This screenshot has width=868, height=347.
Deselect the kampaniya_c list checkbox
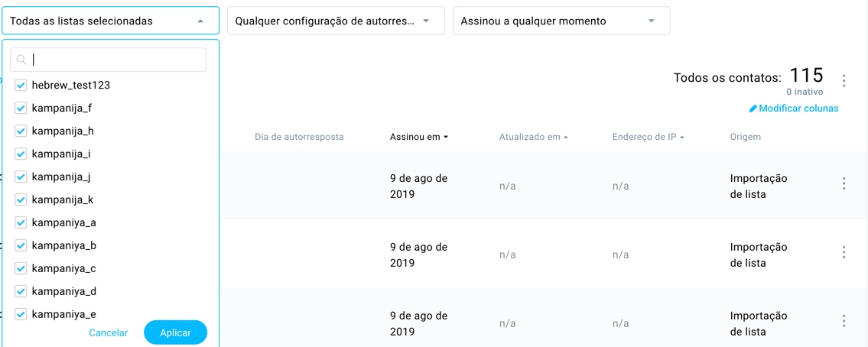click(x=21, y=268)
